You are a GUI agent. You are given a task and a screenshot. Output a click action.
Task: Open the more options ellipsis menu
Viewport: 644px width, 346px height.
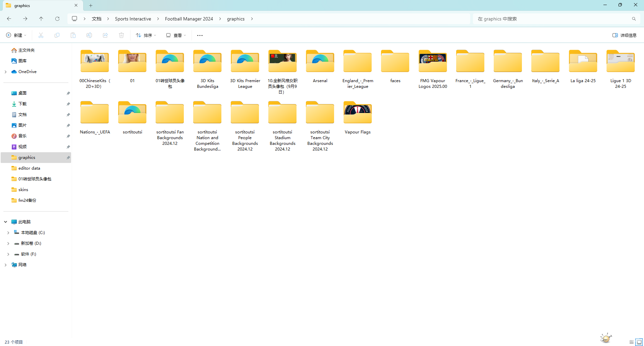point(200,35)
